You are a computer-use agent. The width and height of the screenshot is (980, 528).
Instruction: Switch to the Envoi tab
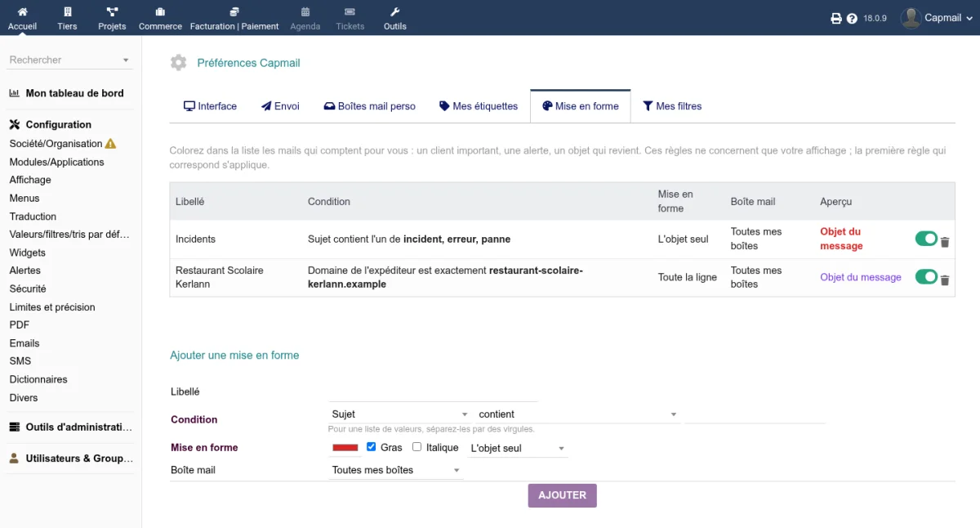click(280, 106)
